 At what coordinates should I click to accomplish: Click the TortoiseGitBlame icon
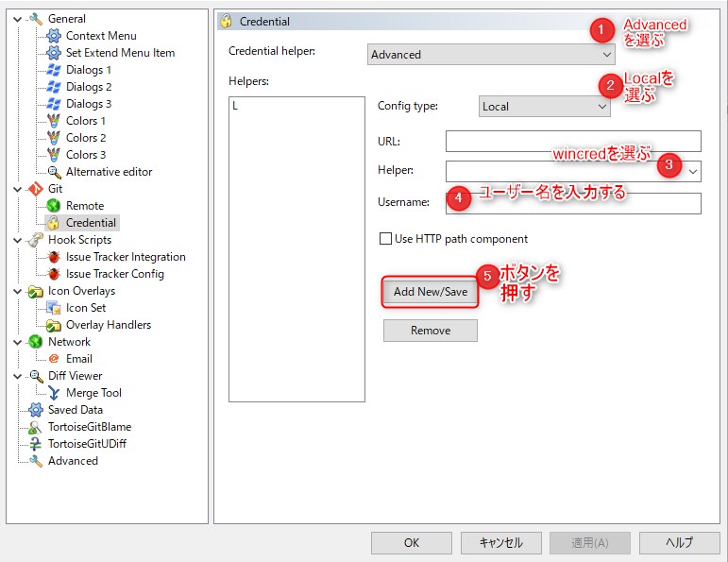tap(35, 427)
